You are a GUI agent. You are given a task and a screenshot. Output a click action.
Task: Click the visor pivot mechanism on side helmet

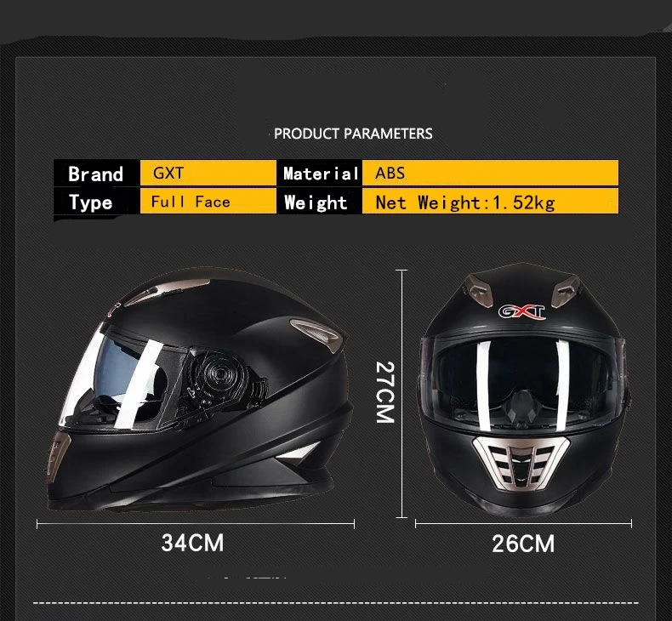coord(219,376)
